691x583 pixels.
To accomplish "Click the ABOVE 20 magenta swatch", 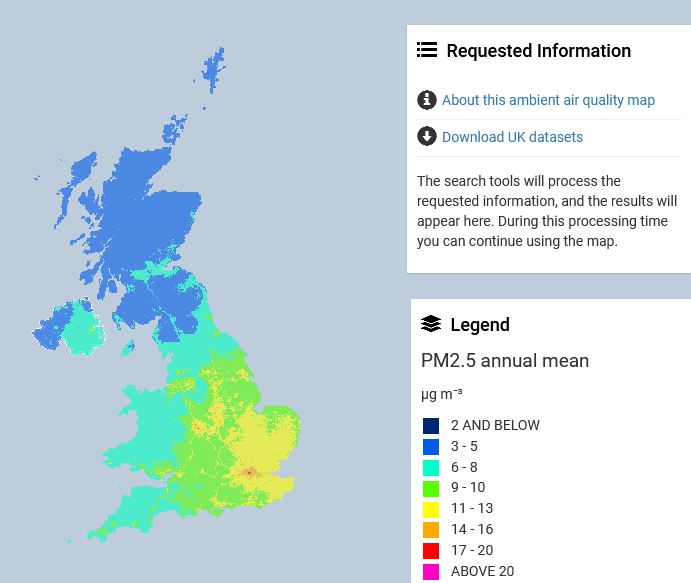I will 431,572.
